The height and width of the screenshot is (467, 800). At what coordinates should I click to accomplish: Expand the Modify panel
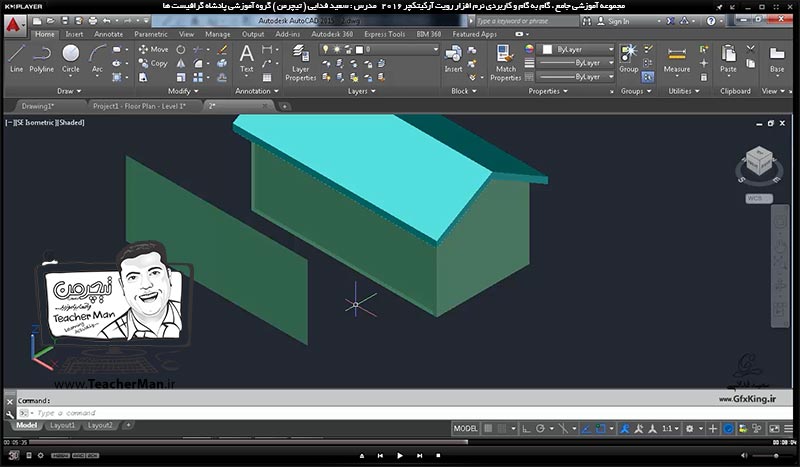tap(183, 91)
